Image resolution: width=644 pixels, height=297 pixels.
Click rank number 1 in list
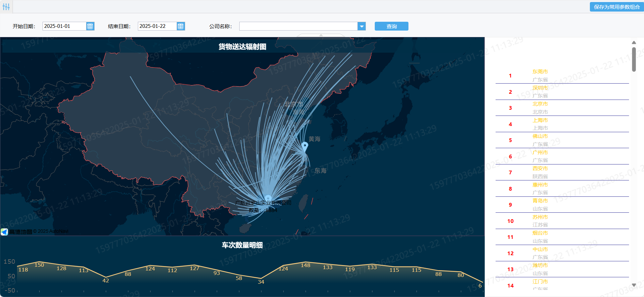(510, 76)
